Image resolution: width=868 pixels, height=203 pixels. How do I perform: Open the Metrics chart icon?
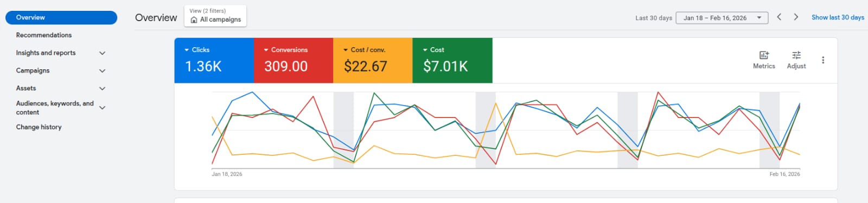pos(764,55)
